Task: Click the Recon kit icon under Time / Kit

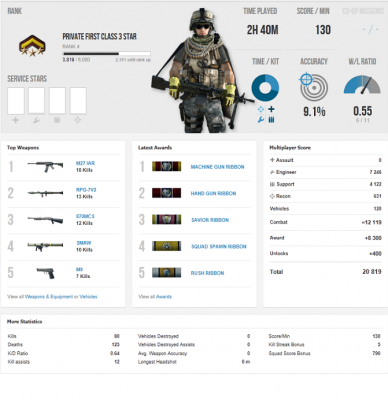Action: tap(261, 109)
